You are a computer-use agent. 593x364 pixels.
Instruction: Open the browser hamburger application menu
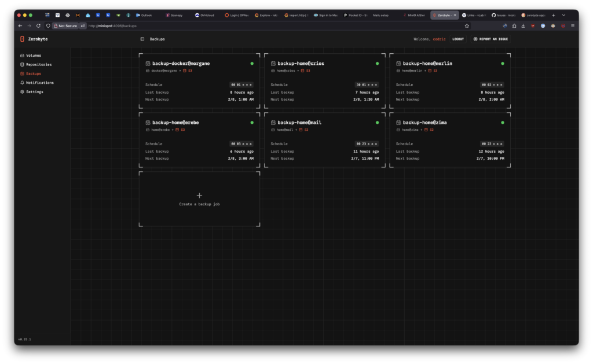pos(572,26)
